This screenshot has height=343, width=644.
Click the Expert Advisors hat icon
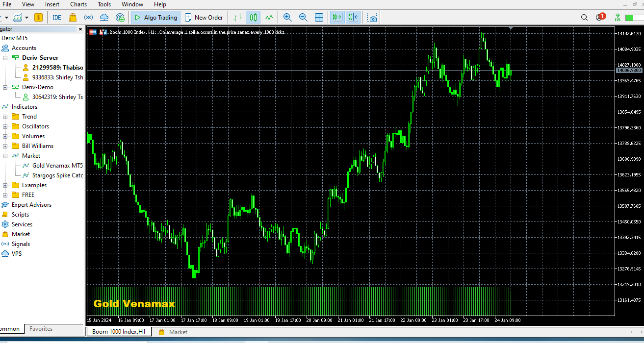point(5,205)
